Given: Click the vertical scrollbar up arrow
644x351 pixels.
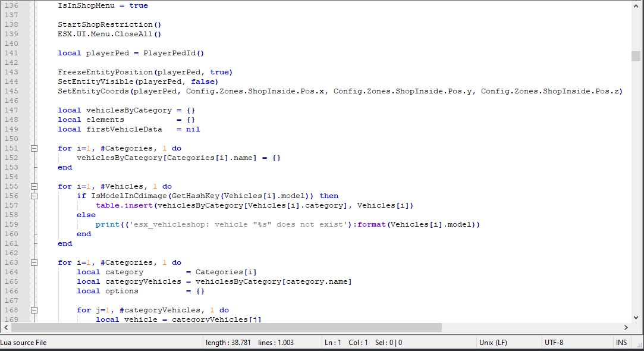Looking at the screenshot, I should pos(636,6).
